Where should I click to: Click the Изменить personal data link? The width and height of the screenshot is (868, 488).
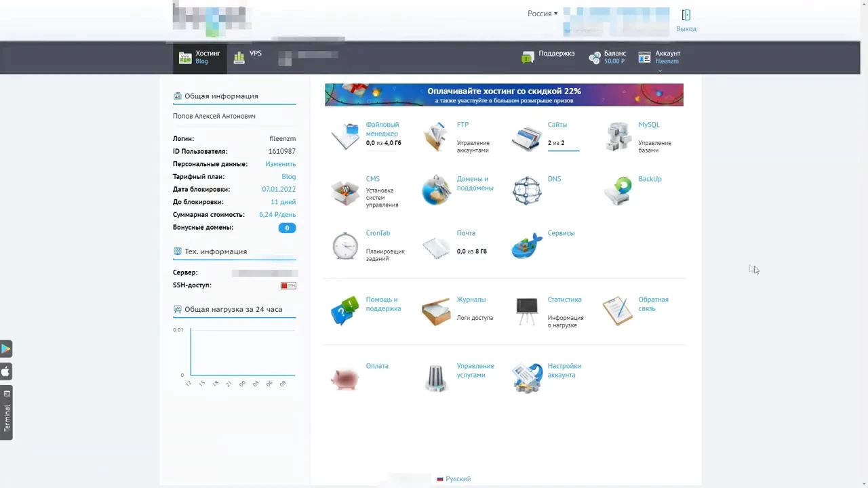click(280, 164)
